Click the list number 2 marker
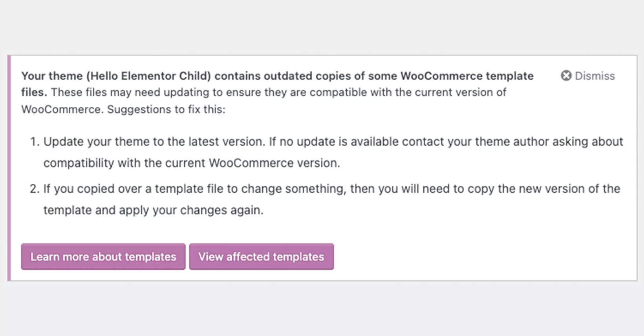 (35, 189)
